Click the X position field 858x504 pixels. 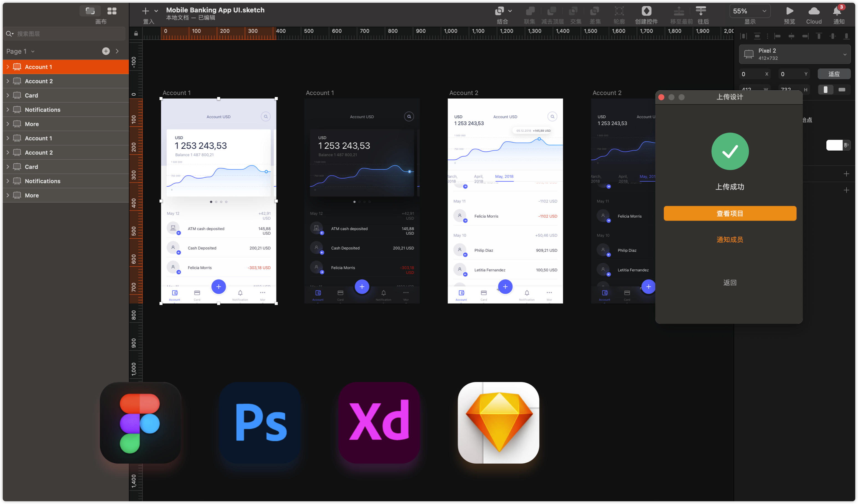[x=755, y=74]
